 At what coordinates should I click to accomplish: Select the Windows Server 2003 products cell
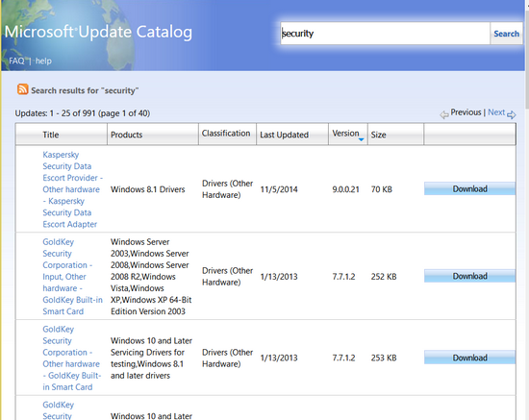click(x=151, y=277)
